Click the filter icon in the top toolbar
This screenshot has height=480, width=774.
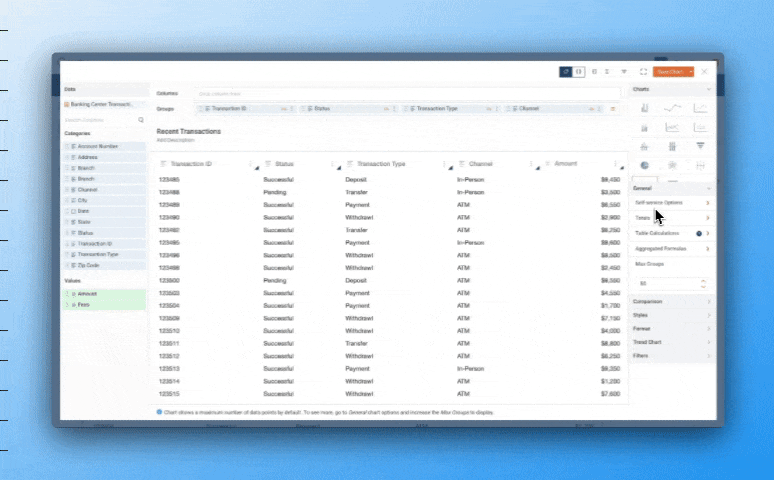pyautogui.click(x=624, y=72)
